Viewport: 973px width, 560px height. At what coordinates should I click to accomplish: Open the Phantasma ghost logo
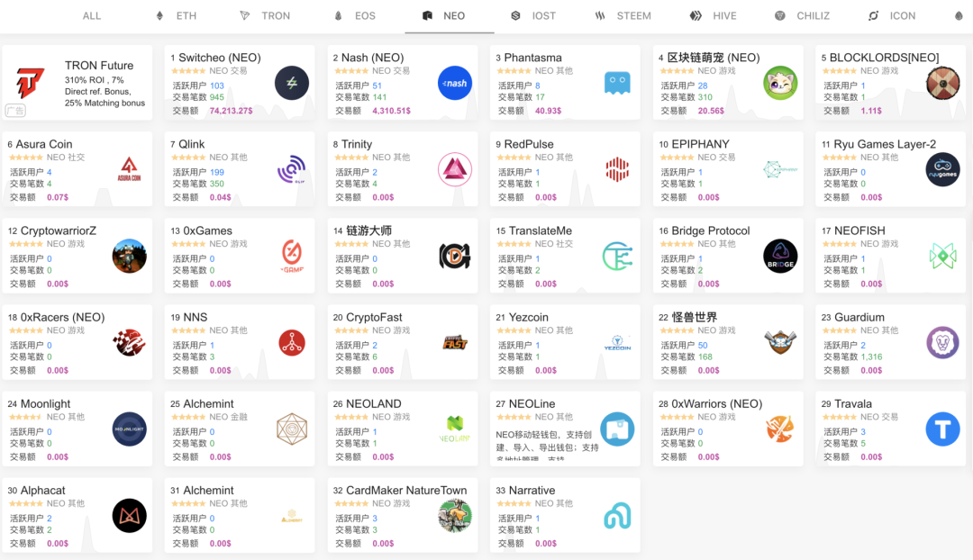coord(617,83)
